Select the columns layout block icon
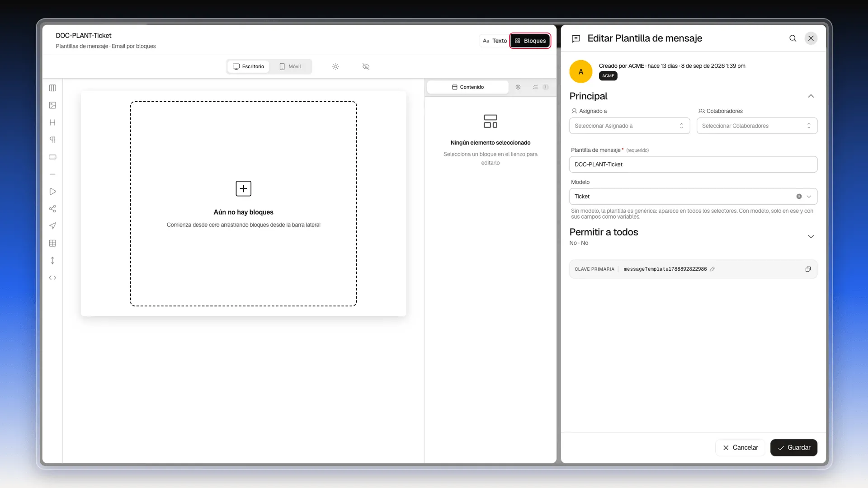Image resolution: width=868 pixels, height=488 pixels. (x=52, y=88)
